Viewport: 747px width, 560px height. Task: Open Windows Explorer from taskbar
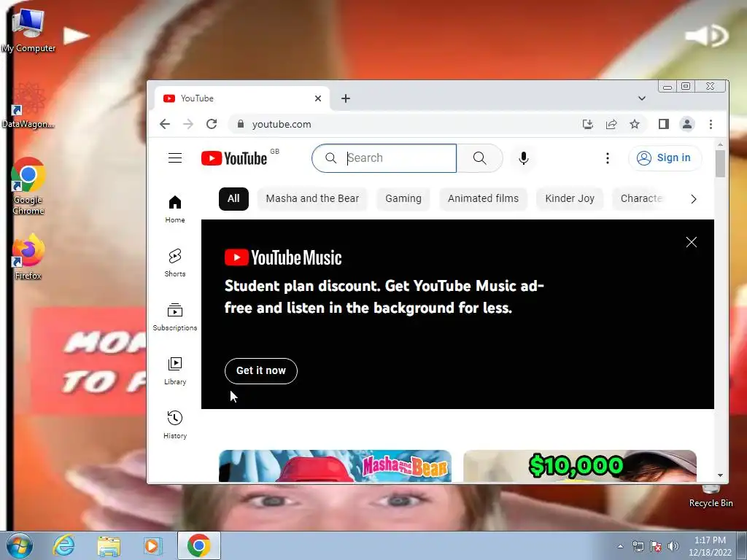click(x=109, y=545)
